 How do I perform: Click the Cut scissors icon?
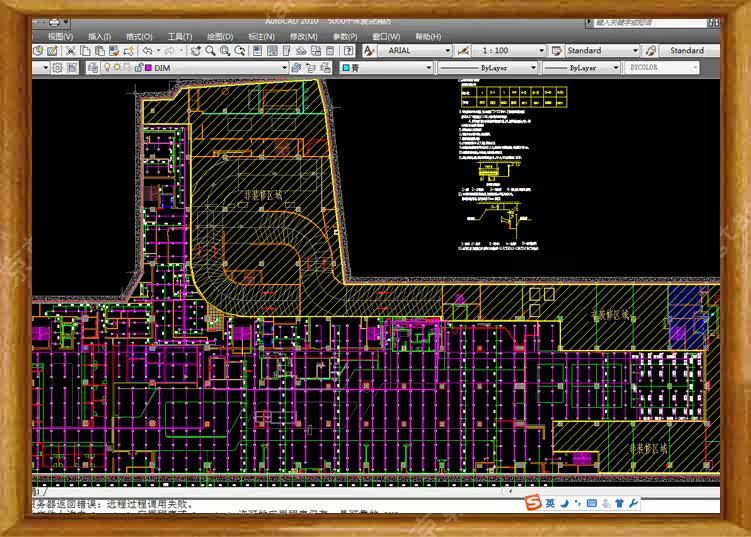coord(72,51)
